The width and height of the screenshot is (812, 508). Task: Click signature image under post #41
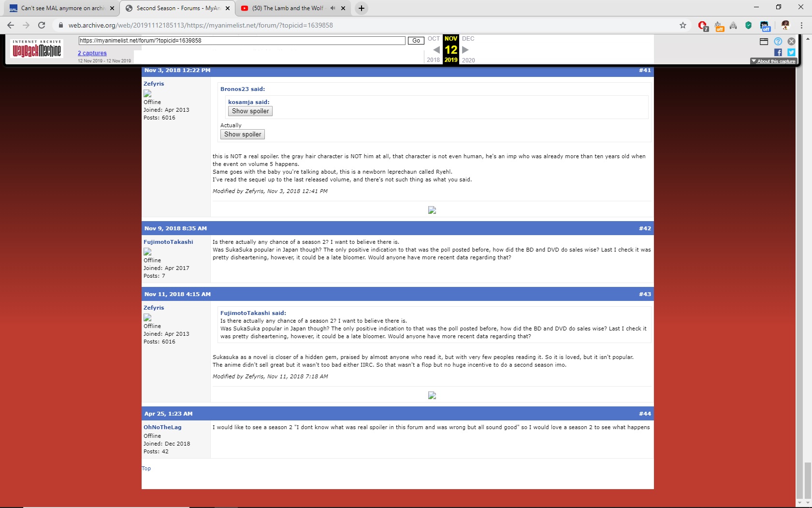coord(432,210)
